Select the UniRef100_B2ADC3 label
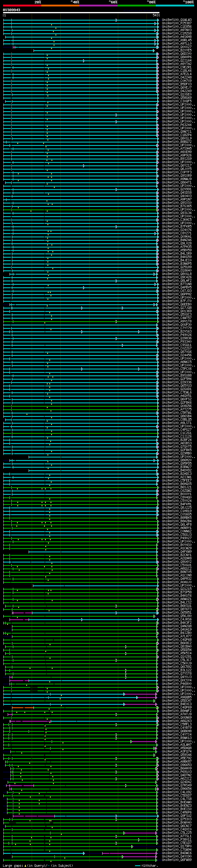The width and height of the screenshot is (197, 868). [x=177, y=474]
